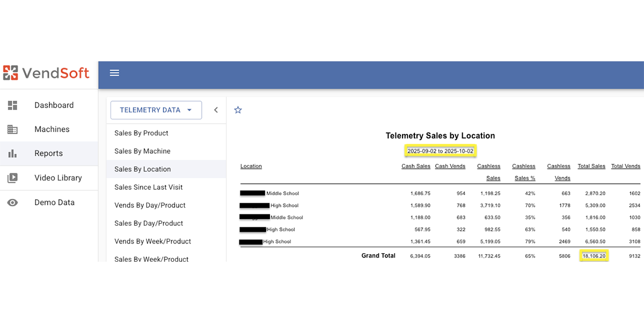Open the Telemetry Data dropdown
The height and width of the screenshot is (323, 644).
point(156,110)
